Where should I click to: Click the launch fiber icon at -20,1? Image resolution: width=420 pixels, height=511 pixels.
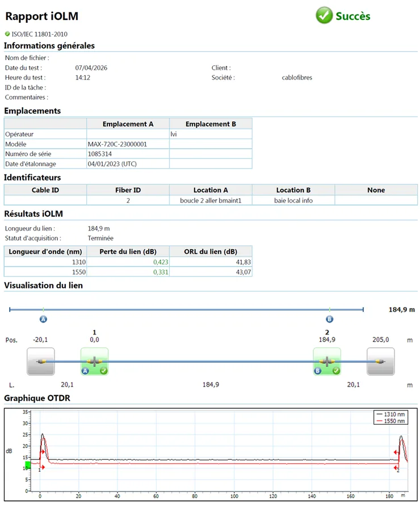click(x=41, y=362)
